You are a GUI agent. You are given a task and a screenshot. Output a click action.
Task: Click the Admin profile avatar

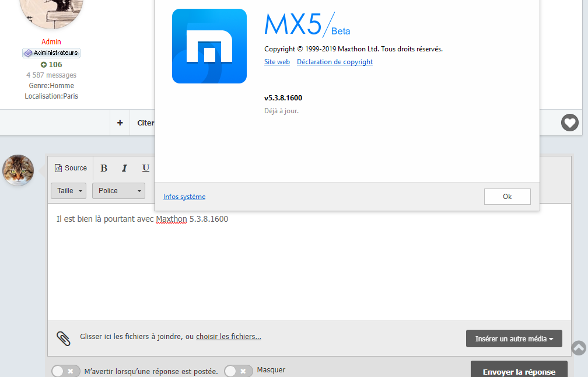point(51,13)
